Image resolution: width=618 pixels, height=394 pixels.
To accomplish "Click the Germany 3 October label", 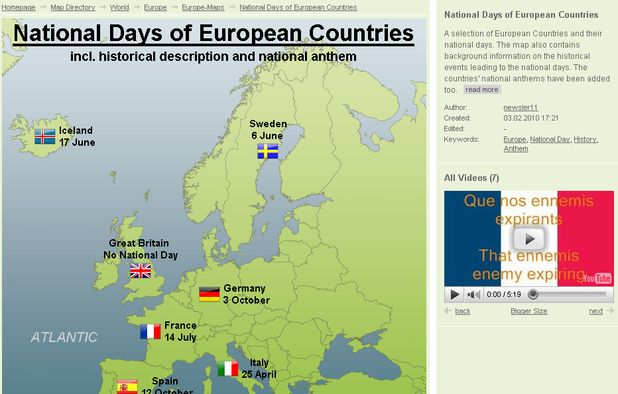I will click(246, 294).
